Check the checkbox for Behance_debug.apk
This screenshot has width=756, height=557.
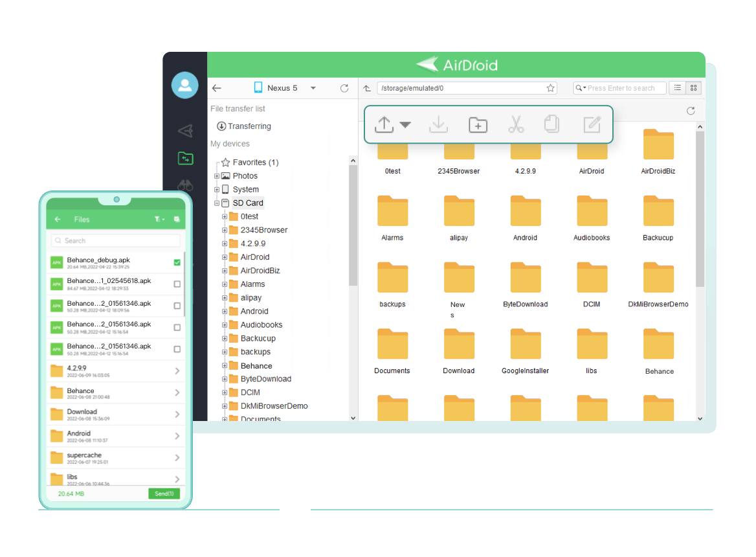tap(177, 262)
